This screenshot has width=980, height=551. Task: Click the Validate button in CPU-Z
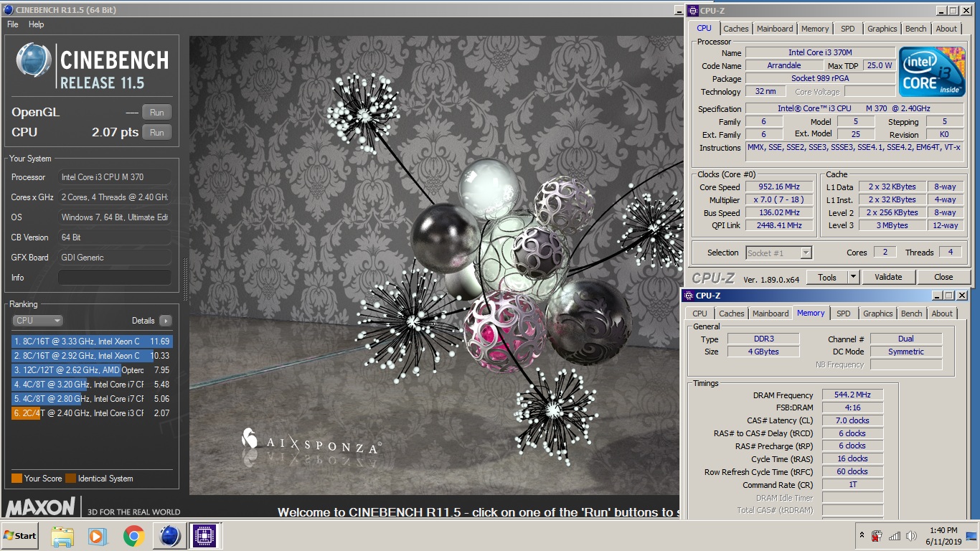888,277
